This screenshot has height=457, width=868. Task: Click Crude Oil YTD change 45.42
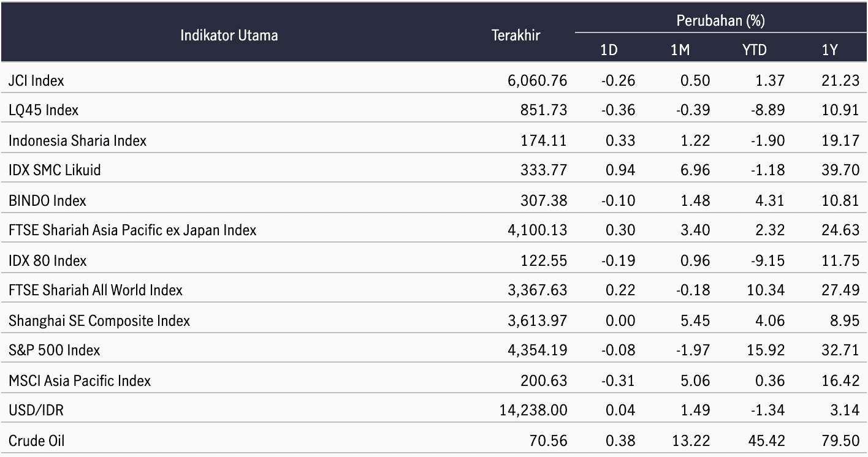(767, 440)
